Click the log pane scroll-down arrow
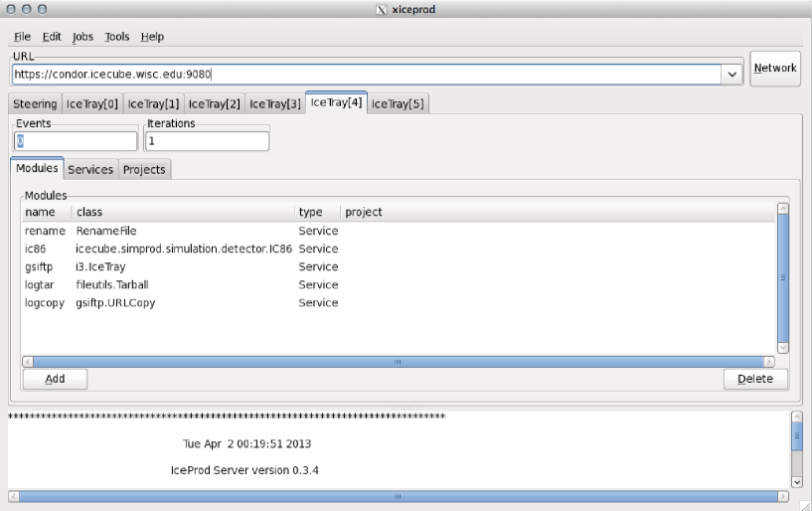The image size is (812, 511). pos(796,481)
